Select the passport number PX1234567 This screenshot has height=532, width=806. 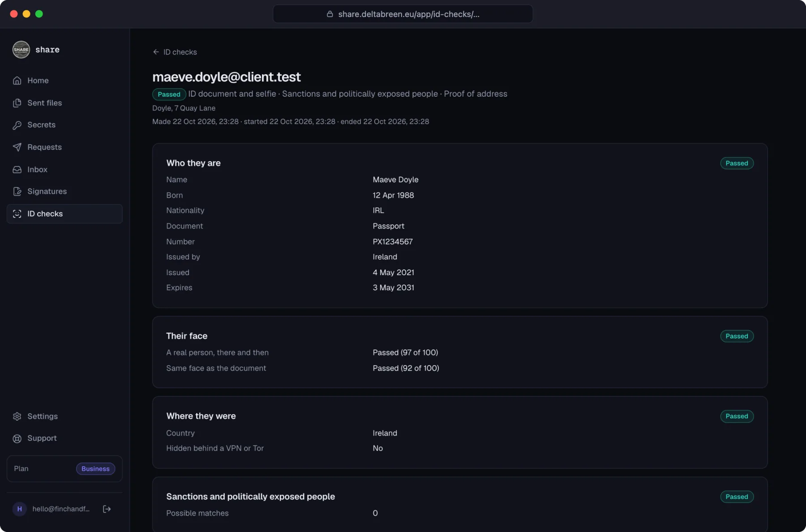pos(393,242)
